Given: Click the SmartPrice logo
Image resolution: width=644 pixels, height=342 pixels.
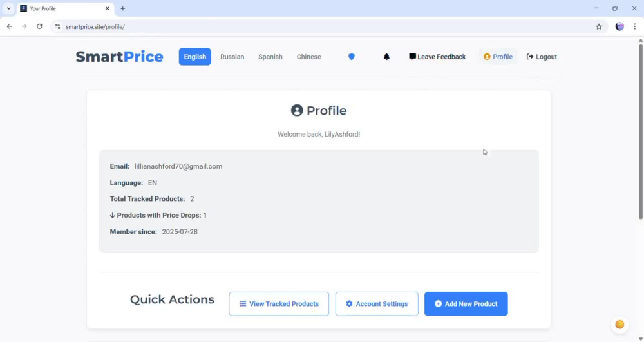Looking at the screenshot, I should pos(120,57).
